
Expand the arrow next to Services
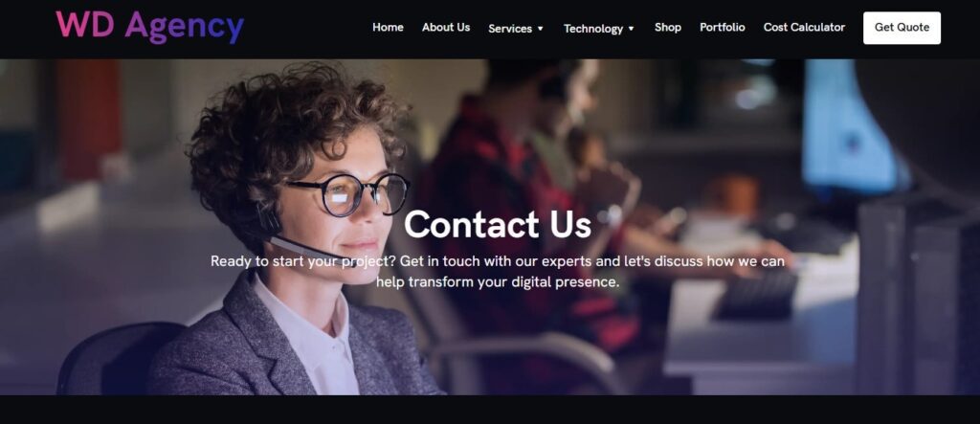click(541, 29)
